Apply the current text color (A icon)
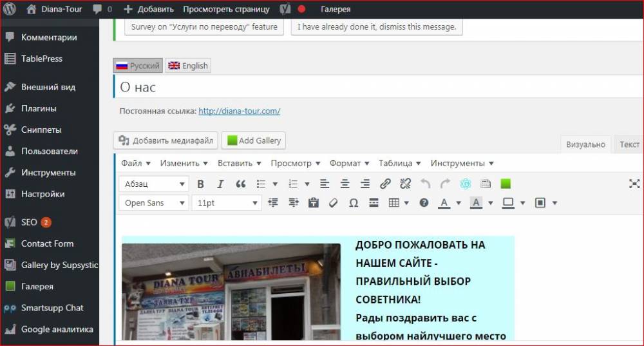The height and width of the screenshot is (346, 644). click(x=444, y=202)
